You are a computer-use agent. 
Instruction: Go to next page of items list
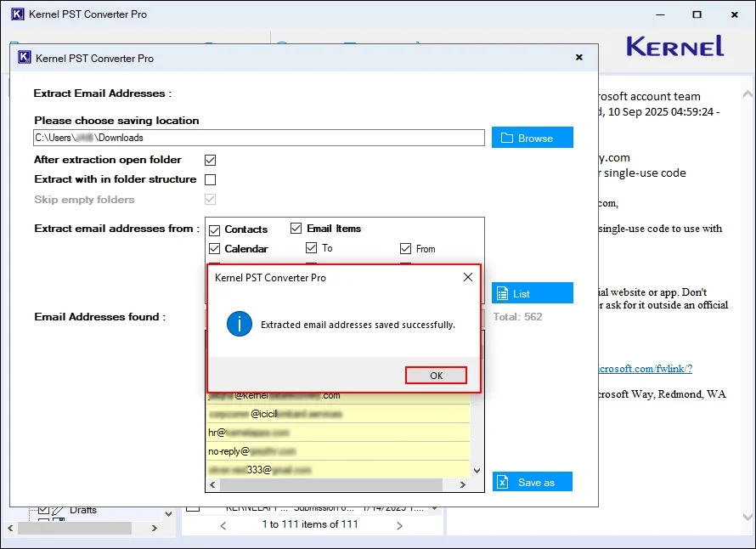[402, 525]
